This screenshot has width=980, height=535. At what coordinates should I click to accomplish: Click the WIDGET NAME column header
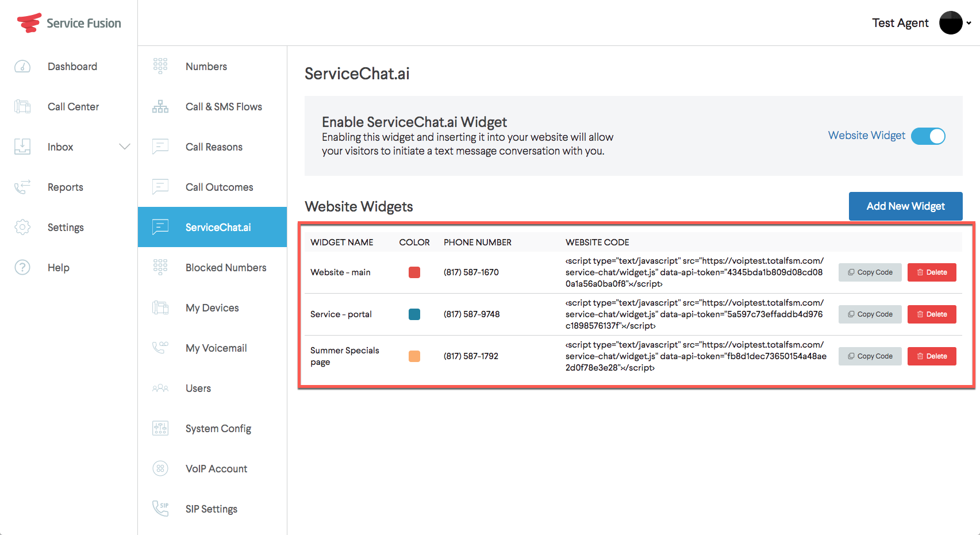tap(342, 243)
